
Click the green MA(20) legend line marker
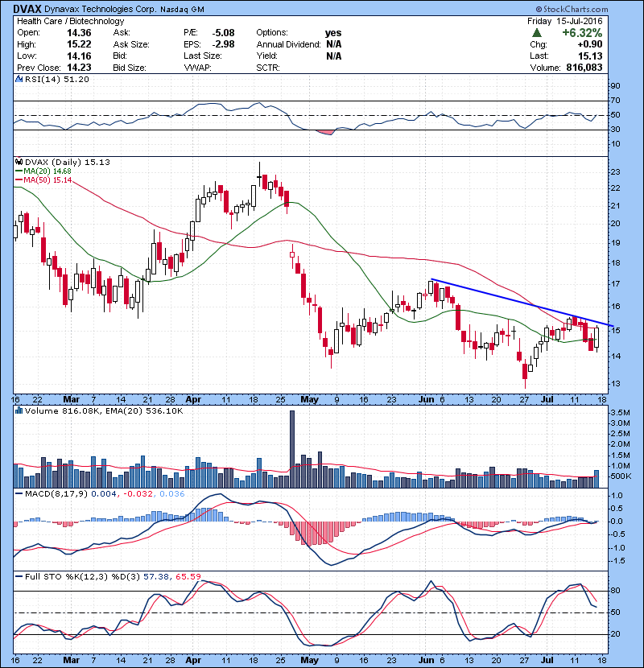click(x=19, y=171)
